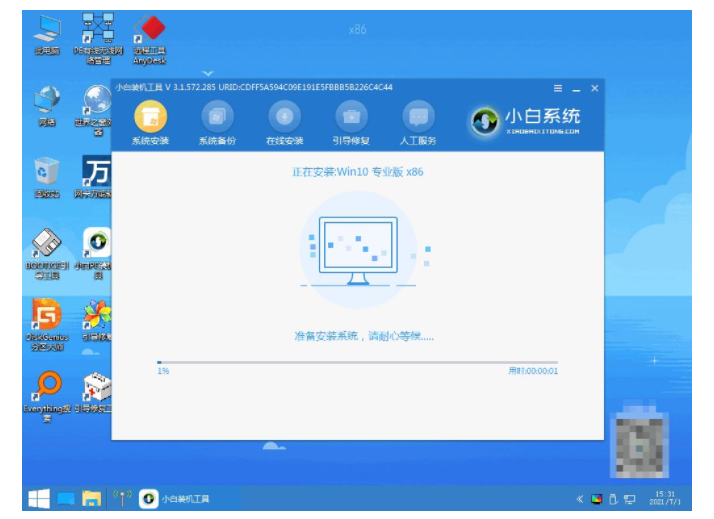This screenshot has height=519, width=714.
Task: Click the 1% progress label
Action: pos(163,371)
